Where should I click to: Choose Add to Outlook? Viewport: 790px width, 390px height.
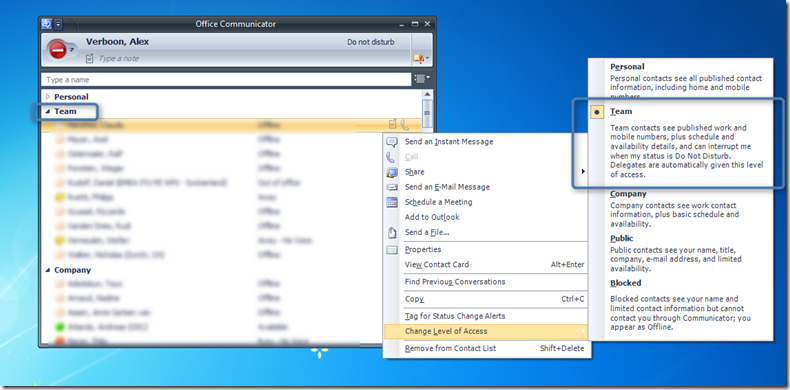[432, 217]
